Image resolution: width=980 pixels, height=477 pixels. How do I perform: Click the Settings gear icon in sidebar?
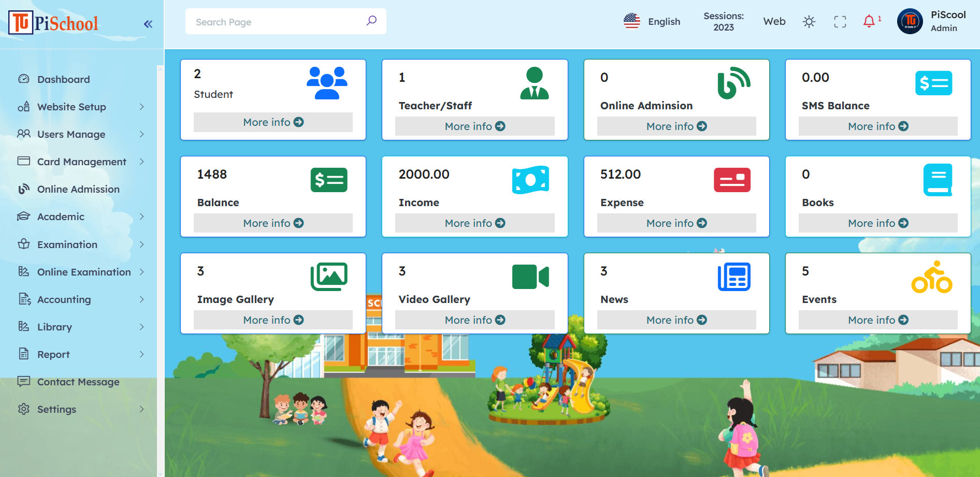24,409
